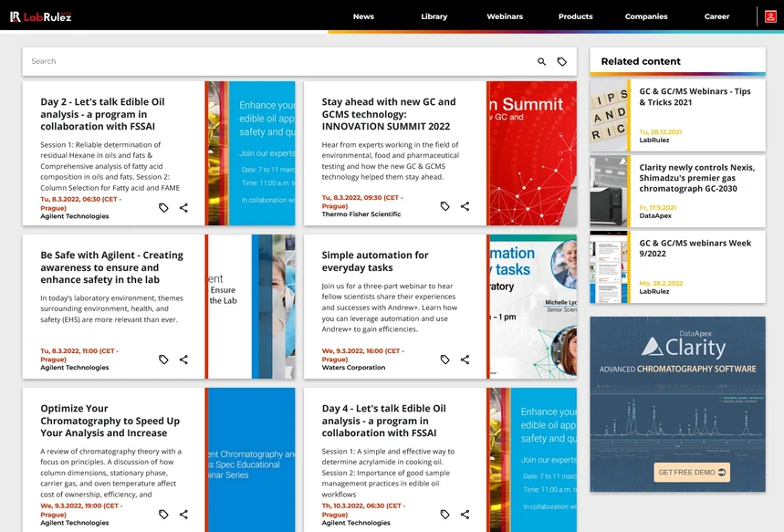
Task: Click the Simple automation banner image
Action: tap(533, 307)
